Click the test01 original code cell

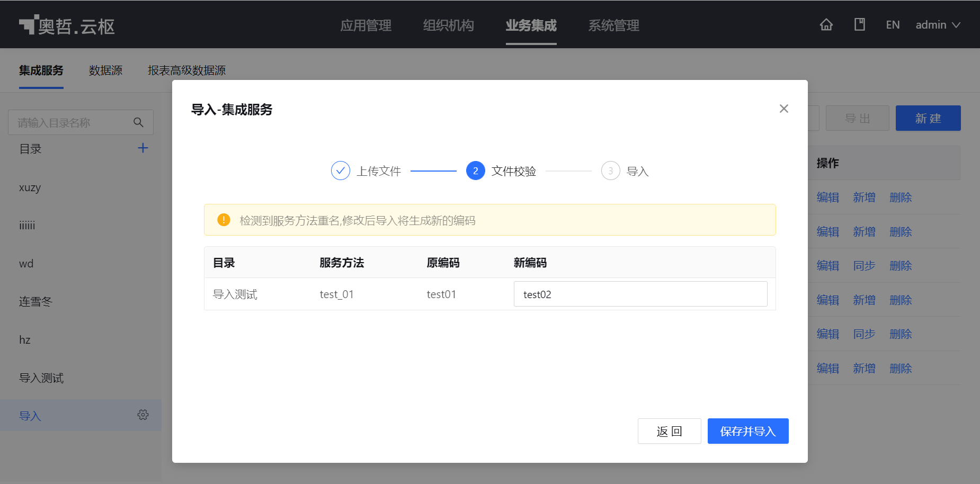[441, 294]
